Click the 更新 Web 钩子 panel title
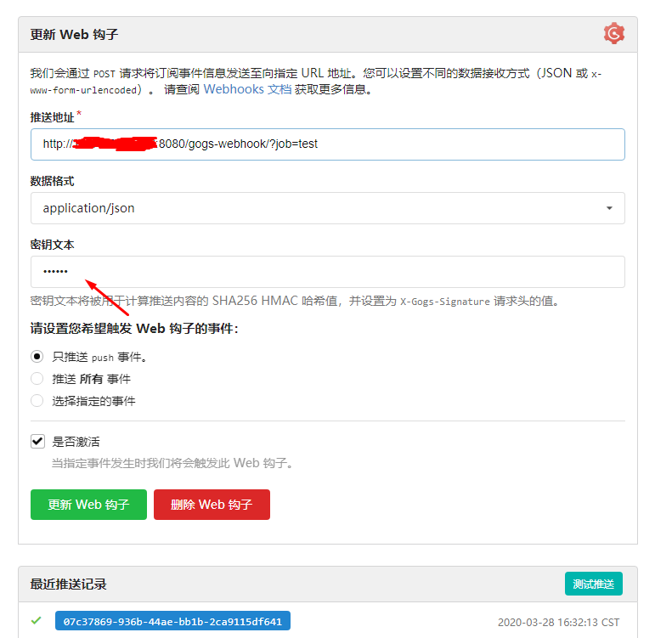The image size is (672, 638). pos(74,34)
